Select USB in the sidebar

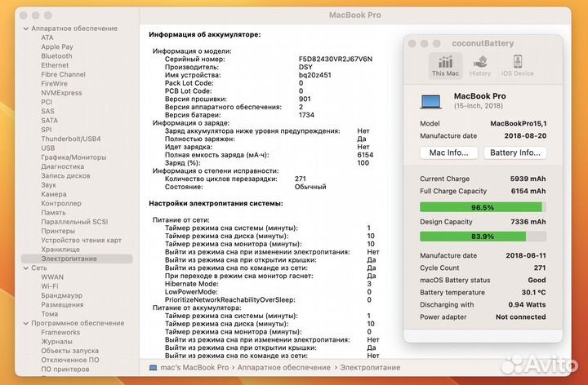[48, 148]
